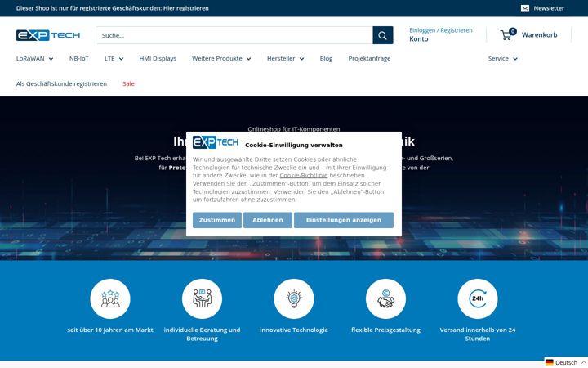Reject cookies with Ablehnen button
Screen dimensions: 588x368
(x=268, y=220)
